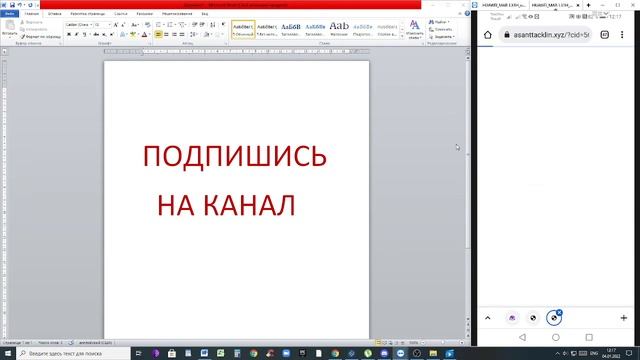Apply the Обычный style from gallery
Screen dimensions: 640x360
coord(243,29)
